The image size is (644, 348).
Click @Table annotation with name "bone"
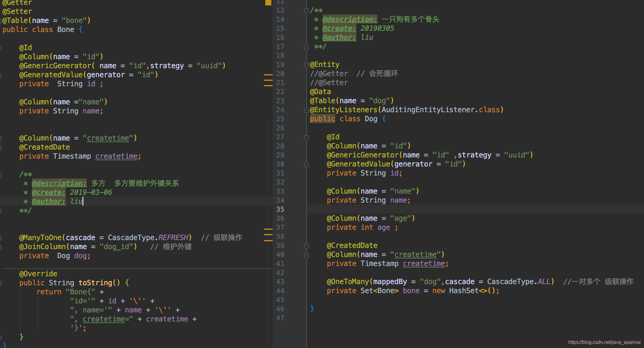pyautogui.click(x=46, y=21)
